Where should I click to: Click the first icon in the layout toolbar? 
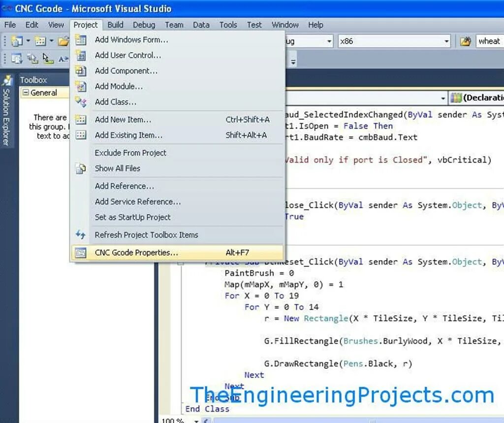pos(17,59)
